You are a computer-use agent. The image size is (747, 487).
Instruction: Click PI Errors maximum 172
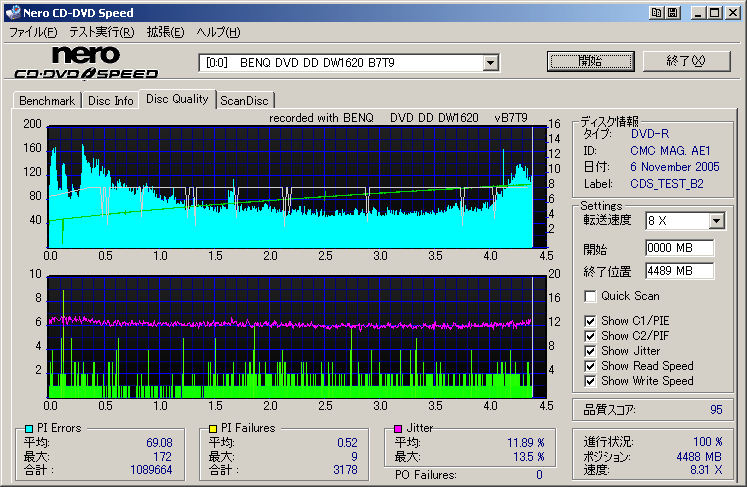point(162,457)
